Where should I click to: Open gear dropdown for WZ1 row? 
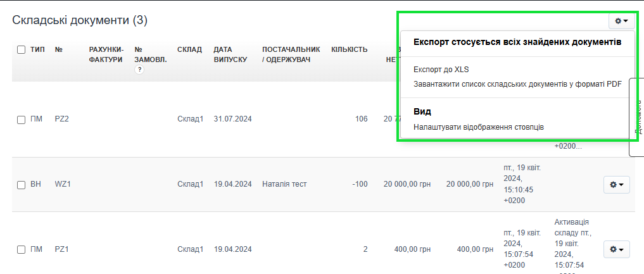pos(616,185)
